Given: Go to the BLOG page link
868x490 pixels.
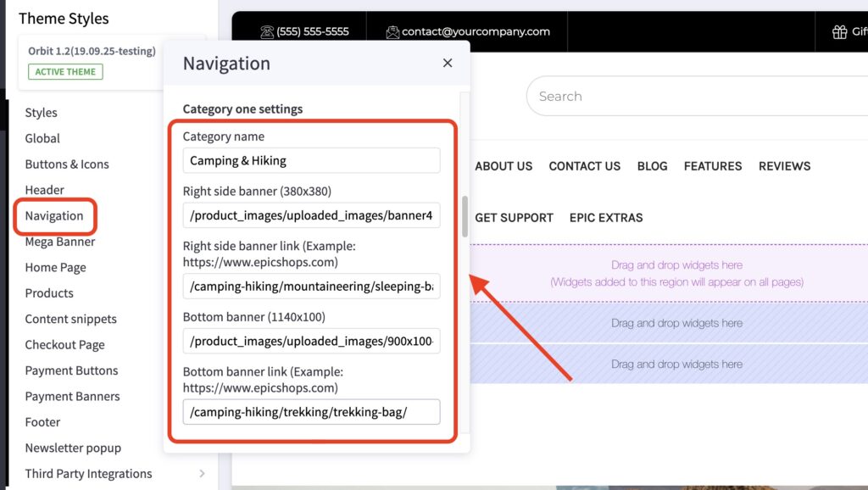Looking at the screenshot, I should pos(652,166).
